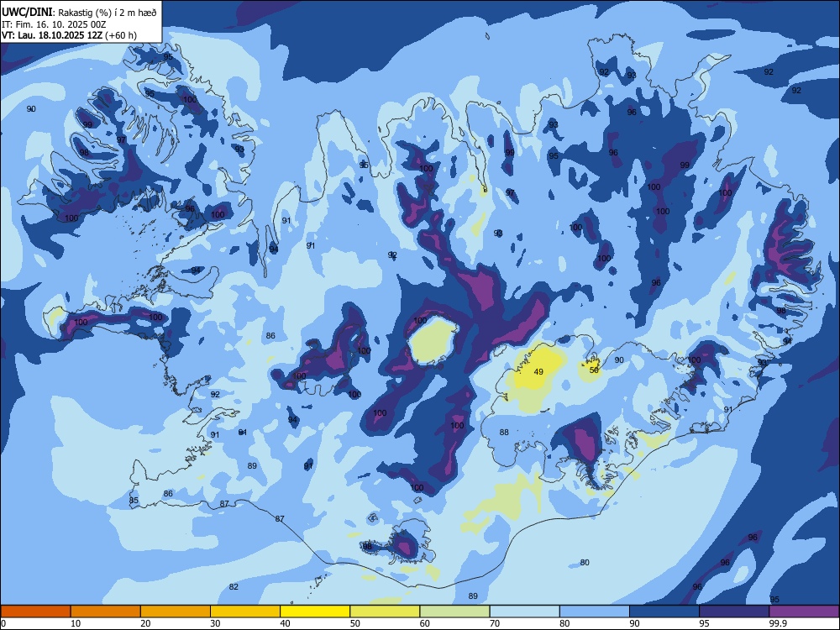Pick the 20–30 light orange legend swatch
The image size is (840, 630).
[176, 612]
